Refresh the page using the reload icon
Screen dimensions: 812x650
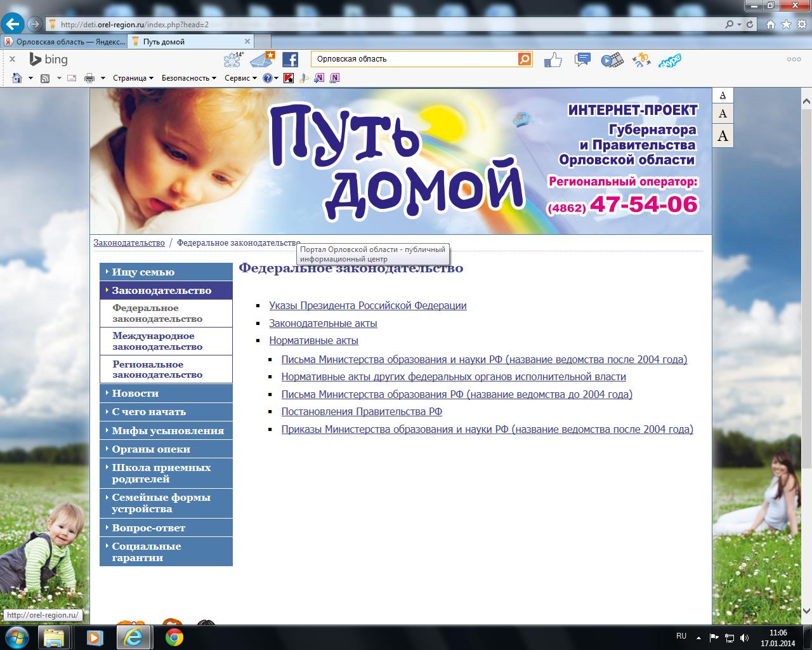[x=750, y=25]
